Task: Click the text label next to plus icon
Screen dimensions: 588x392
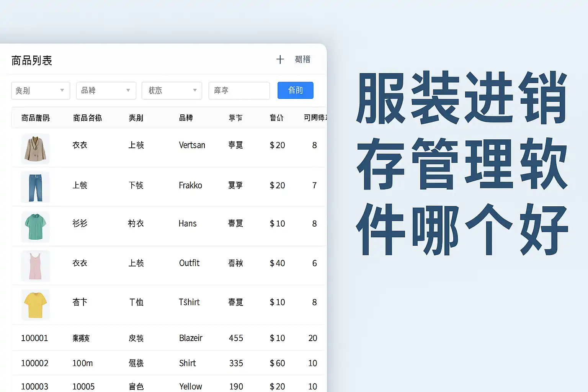Action: coord(302,59)
